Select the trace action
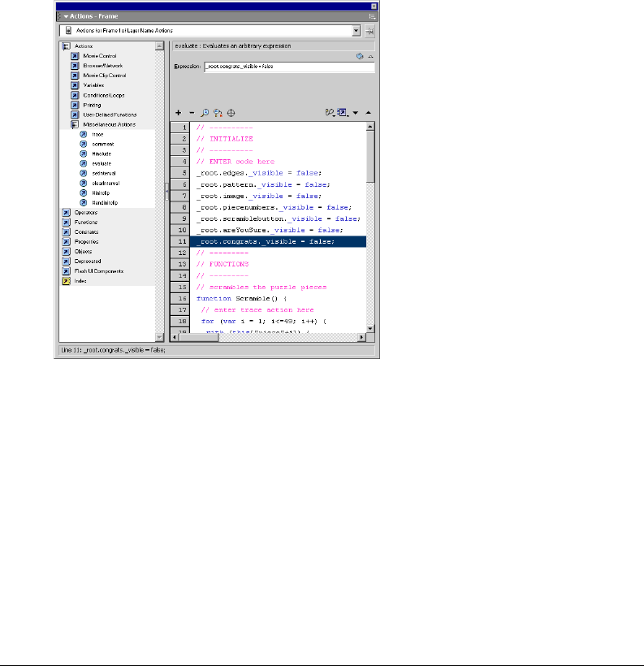Screen dimensions: 644x666 [97, 134]
